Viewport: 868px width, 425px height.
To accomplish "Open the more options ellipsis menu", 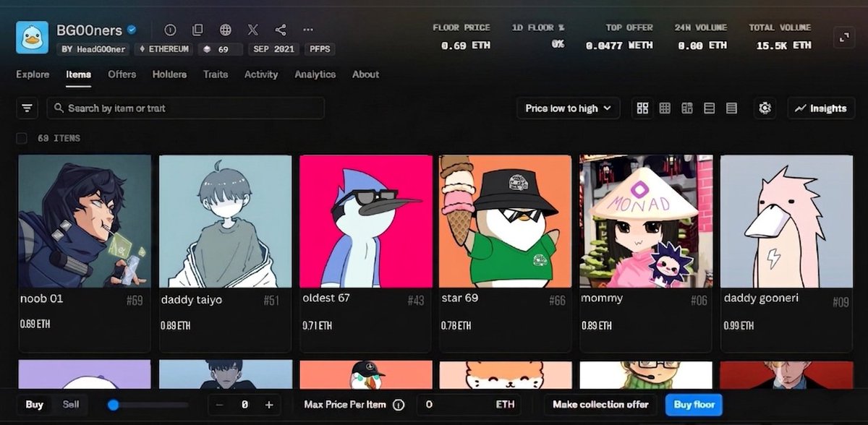I will (x=308, y=30).
